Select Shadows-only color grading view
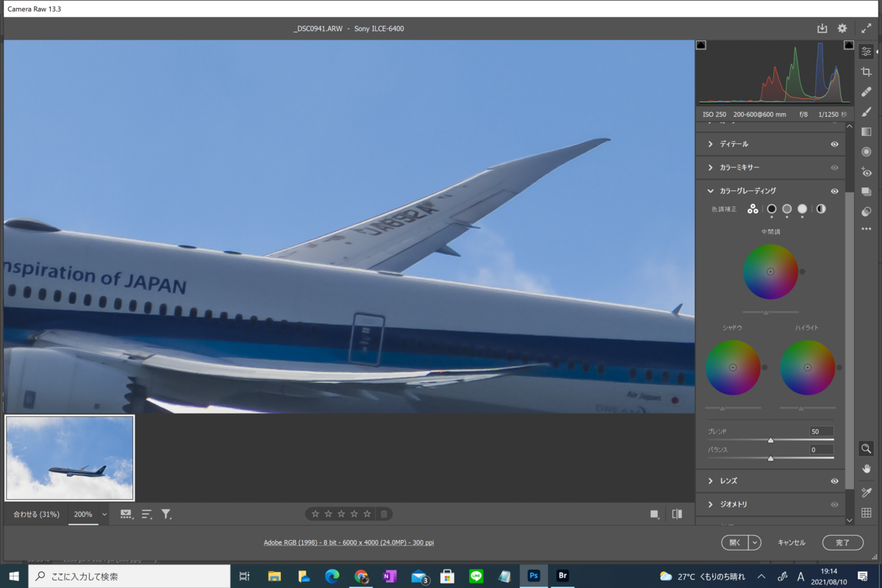 pyautogui.click(x=772, y=209)
